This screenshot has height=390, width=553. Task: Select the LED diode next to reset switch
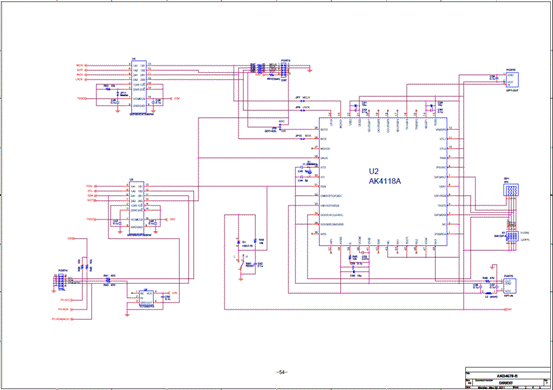pos(238,242)
